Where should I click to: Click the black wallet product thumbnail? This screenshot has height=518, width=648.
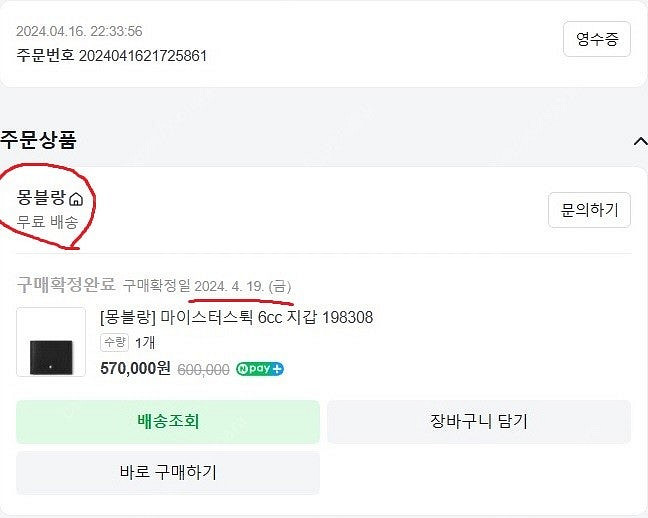tap(51, 342)
